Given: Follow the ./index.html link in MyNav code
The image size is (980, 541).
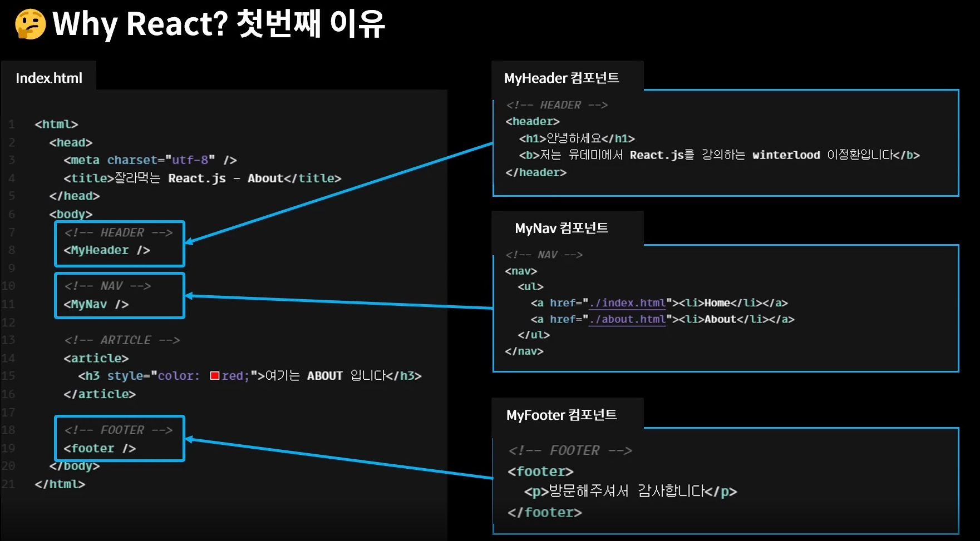Looking at the screenshot, I should pos(628,303).
